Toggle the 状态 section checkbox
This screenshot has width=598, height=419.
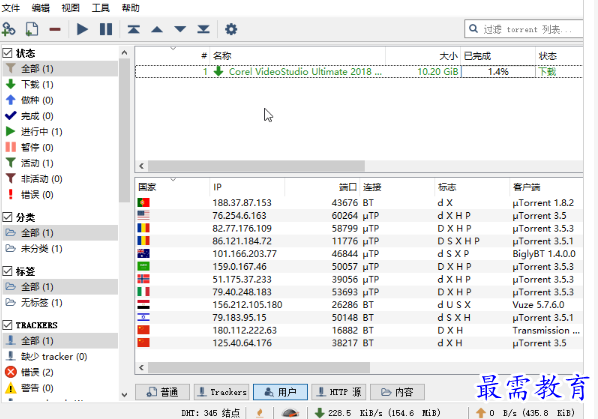7,53
